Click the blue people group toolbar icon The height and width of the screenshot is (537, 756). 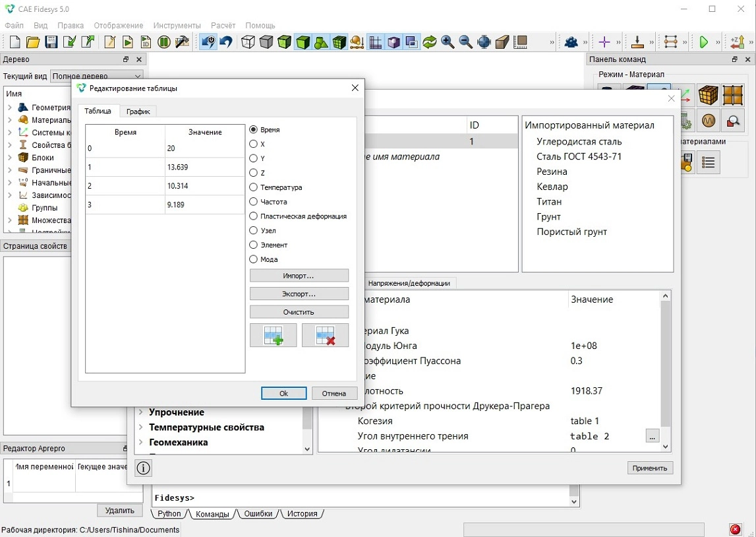(x=571, y=42)
